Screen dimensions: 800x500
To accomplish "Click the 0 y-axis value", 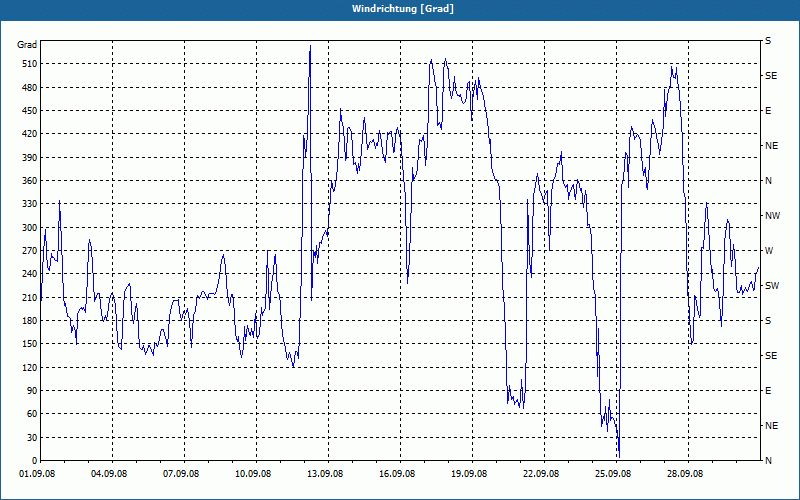I will tap(34, 461).
